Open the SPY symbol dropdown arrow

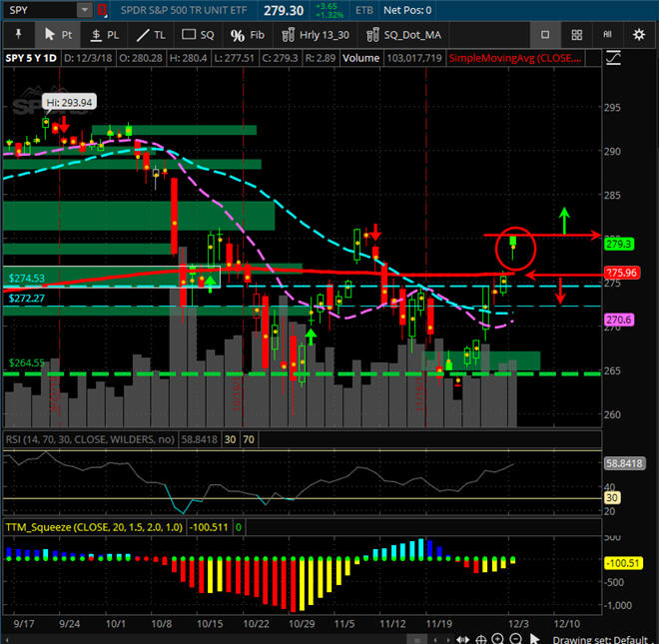(84, 10)
